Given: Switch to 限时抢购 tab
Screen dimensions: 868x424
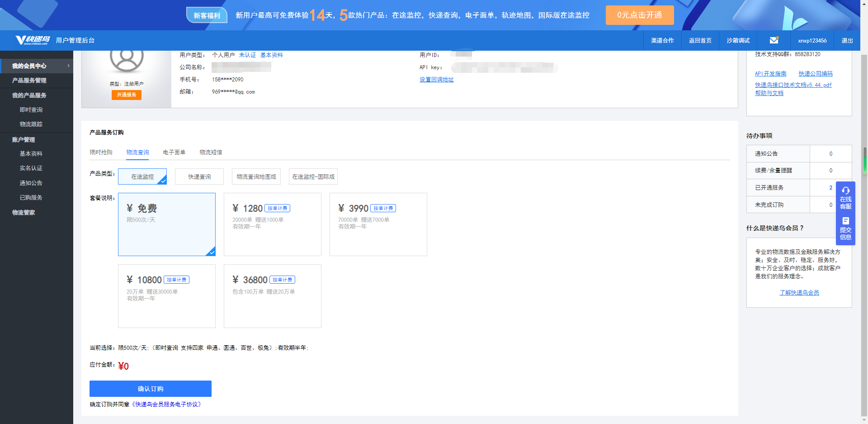Looking at the screenshot, I should 101,152.
